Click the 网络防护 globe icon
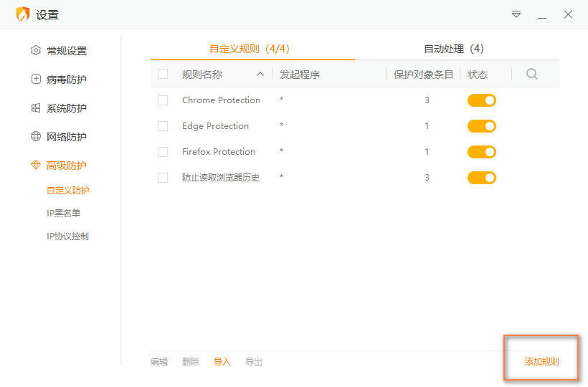Viewport: 588px width, 387px height. tap(36, 137)
